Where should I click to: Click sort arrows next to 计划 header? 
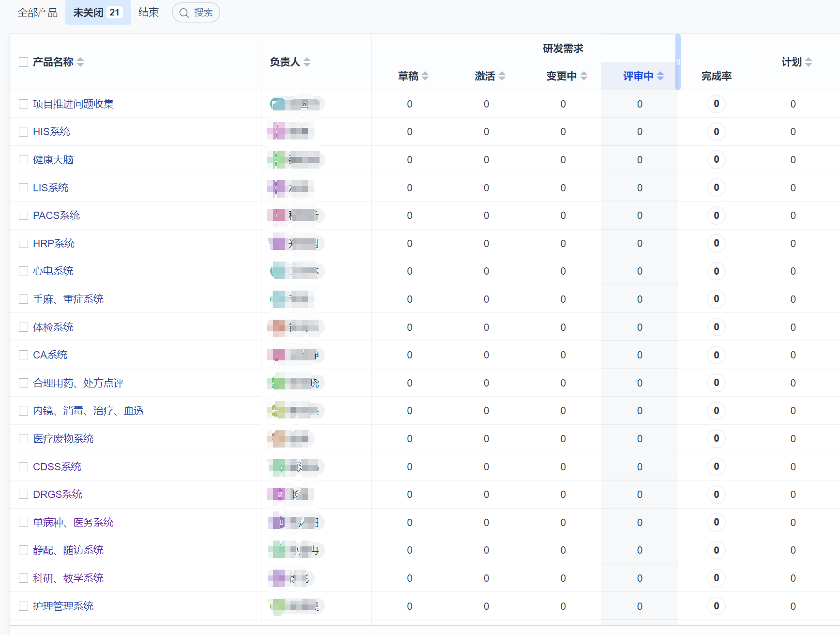[x=809, y=62]
